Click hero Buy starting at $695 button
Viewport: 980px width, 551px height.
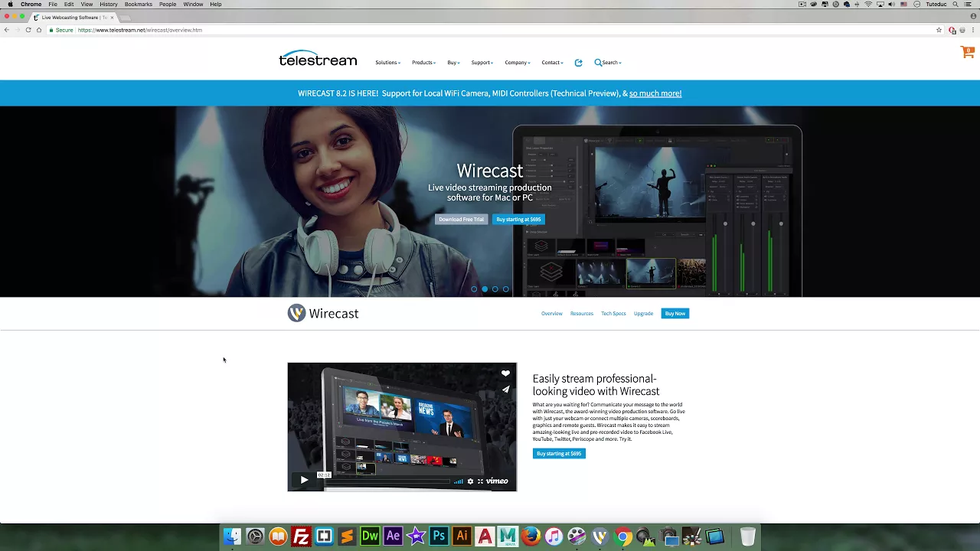coord(518,220)
